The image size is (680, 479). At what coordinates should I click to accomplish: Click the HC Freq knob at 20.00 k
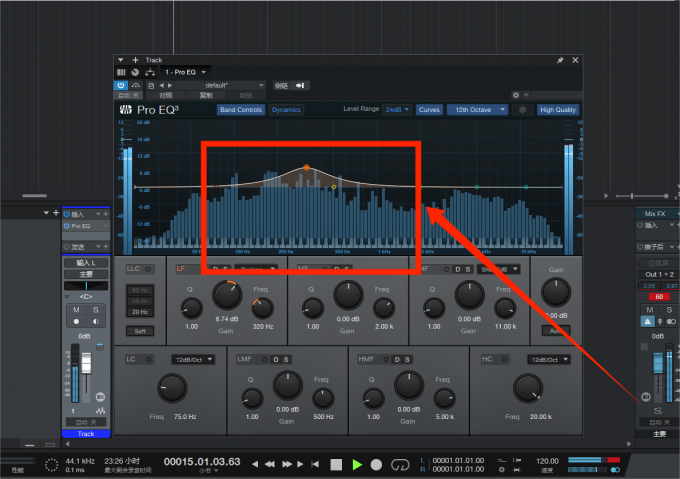pos(528,388)
